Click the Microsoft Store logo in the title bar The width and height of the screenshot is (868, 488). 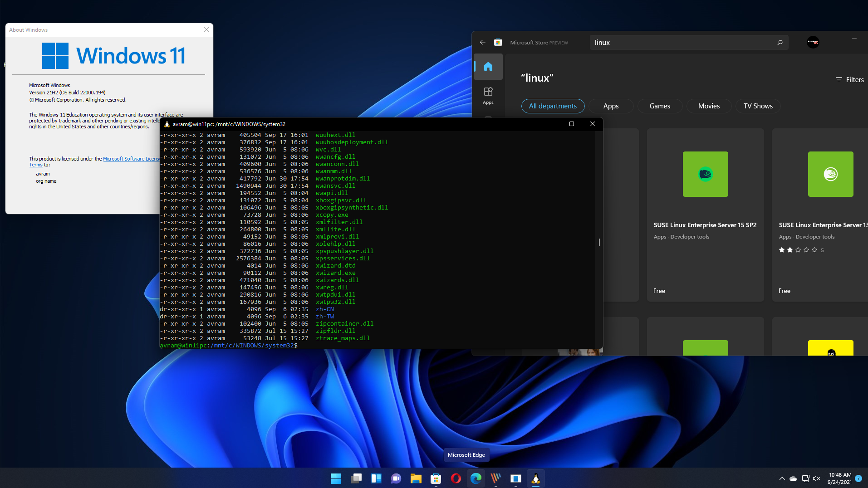click(498, 42)
